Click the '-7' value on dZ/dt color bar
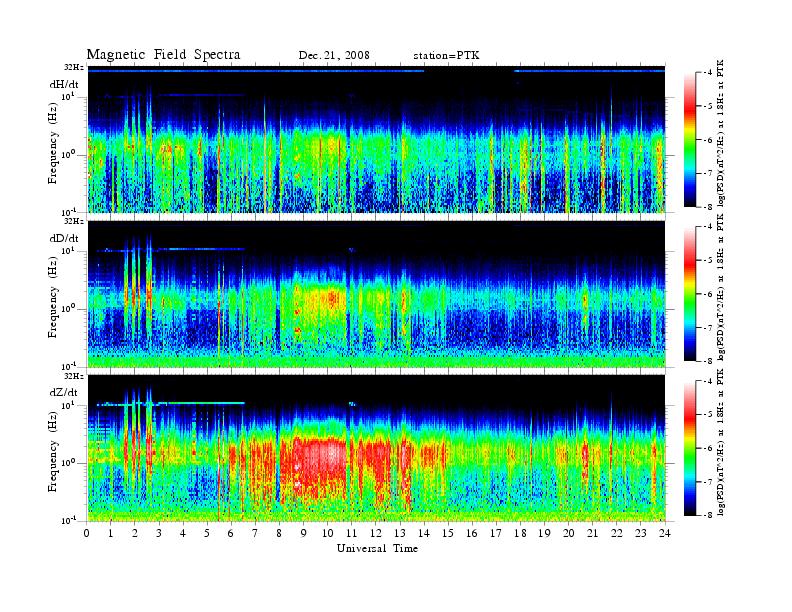Image resolution: width=792 pixels, height=612 pixels. 708,482
